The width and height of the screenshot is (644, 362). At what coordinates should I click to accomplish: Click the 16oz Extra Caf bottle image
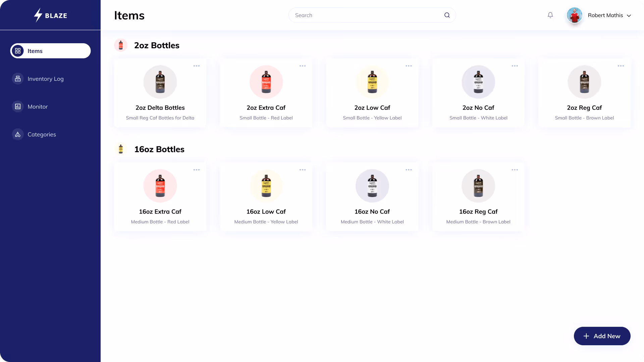click(x=160, y=186)
